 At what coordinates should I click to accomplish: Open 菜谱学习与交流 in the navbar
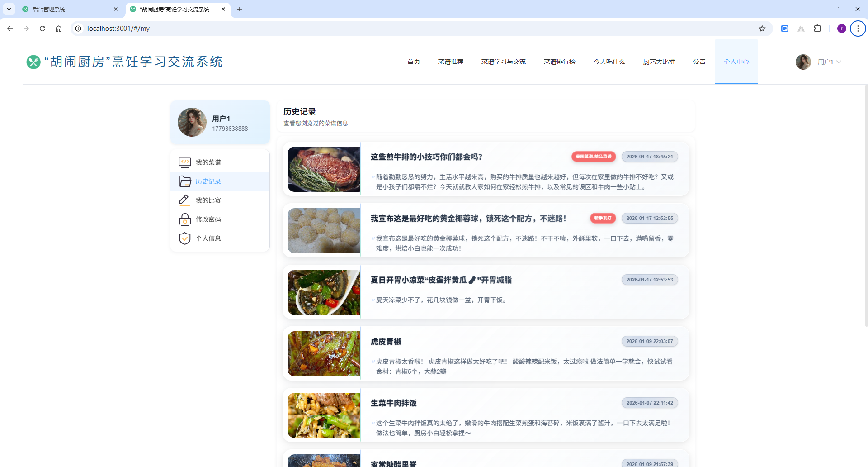tap(504, 62)
